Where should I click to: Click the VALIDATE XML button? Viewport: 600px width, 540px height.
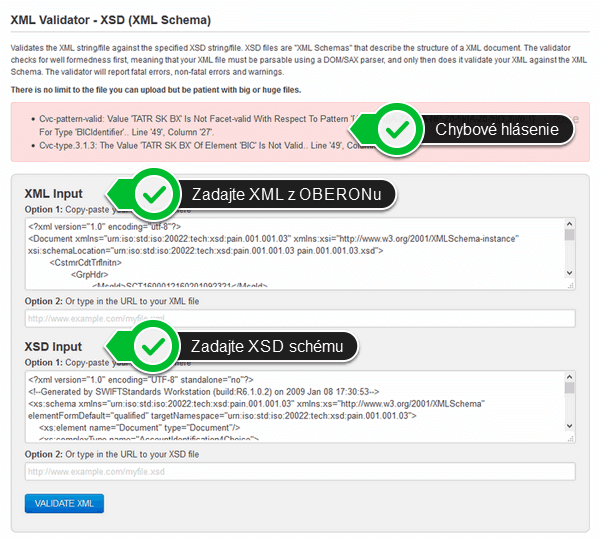[x=64, y=503]
